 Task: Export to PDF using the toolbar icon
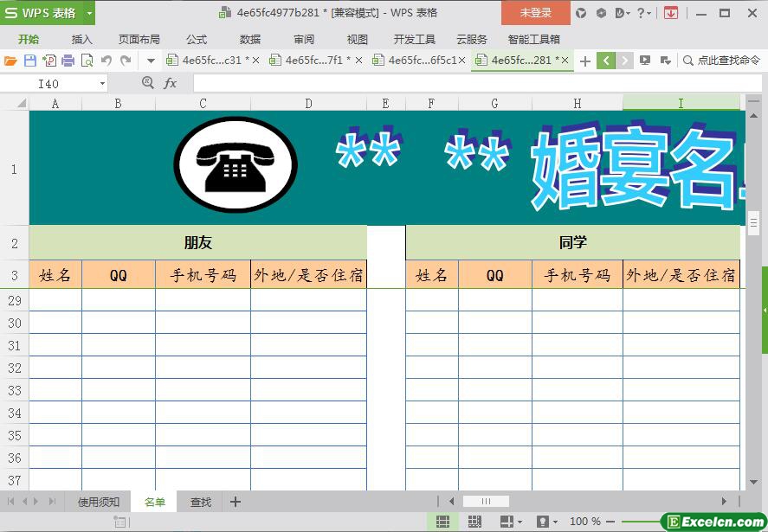[x=49, y=61]
